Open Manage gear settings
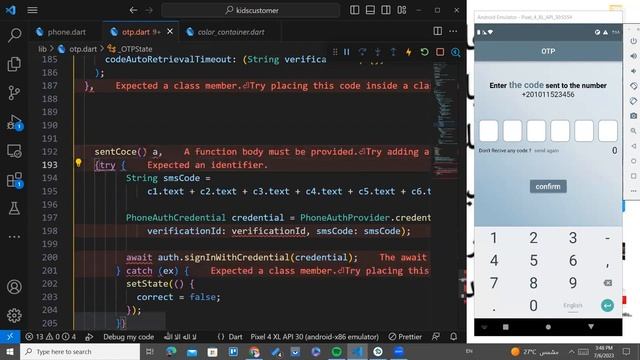This screenshot has height=360, width=640. coord(14,316)
